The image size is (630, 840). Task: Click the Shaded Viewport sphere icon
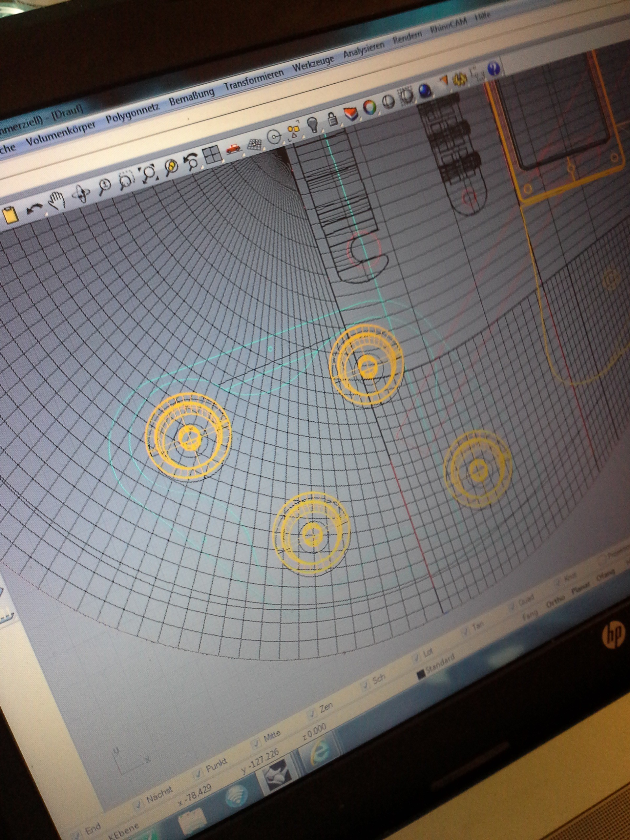coord(388,101)
